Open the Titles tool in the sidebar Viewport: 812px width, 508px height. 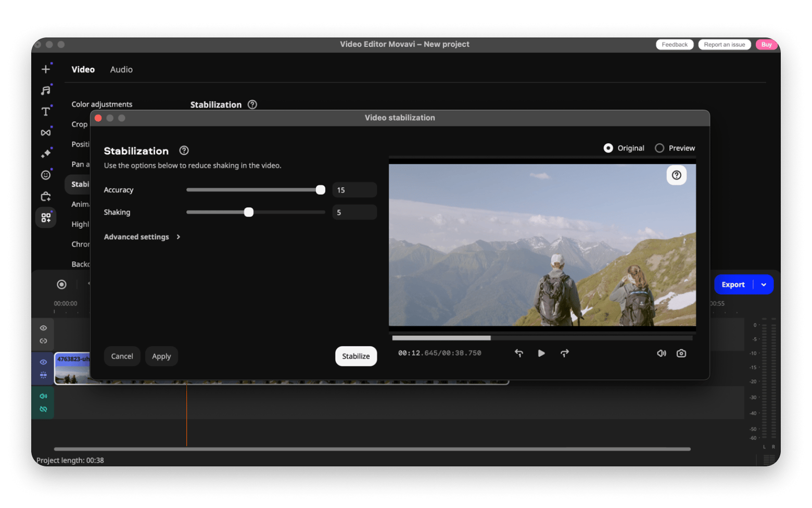(x=46, y=111)
